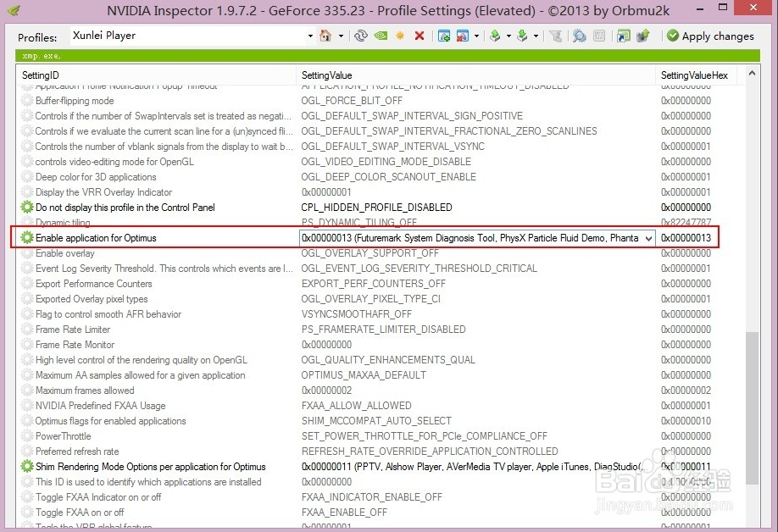Click gear icon beside Frame Rate Limiter
The width and height of the screenshot is (778, 532).
click(27, 330)
